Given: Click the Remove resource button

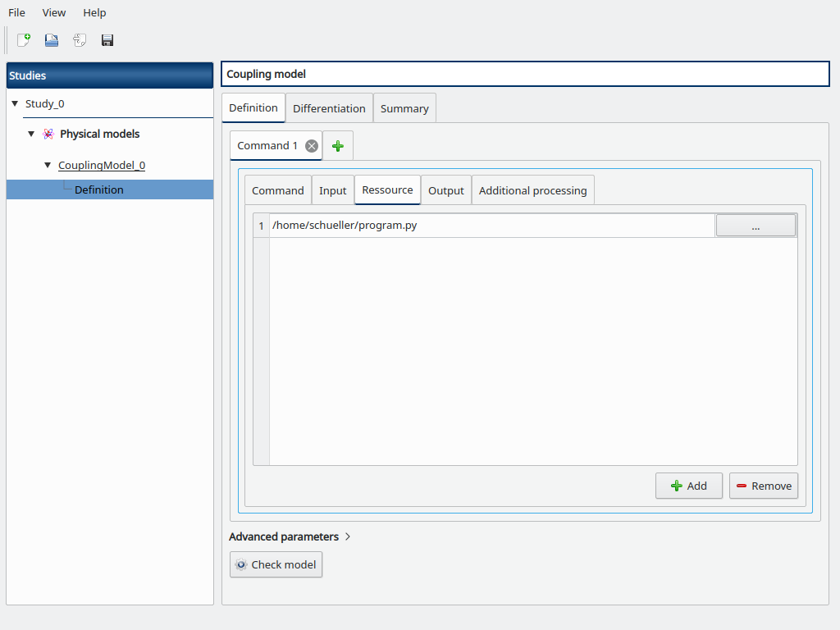Looking at the screenshot, I should [x=763, y=486].
